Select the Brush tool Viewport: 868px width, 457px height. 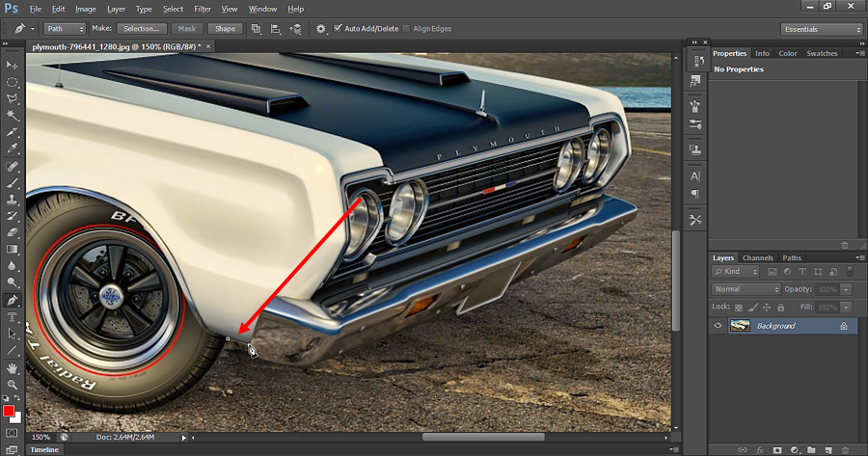point(12,182)
